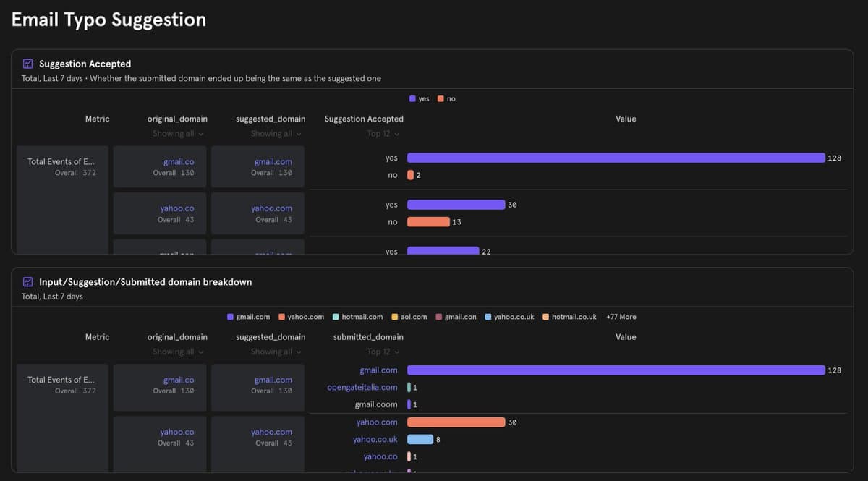Click the Input/Suggestion/Submitted domain breakdown chart icon
Screen dimensions: 868x481
[27, 282]
